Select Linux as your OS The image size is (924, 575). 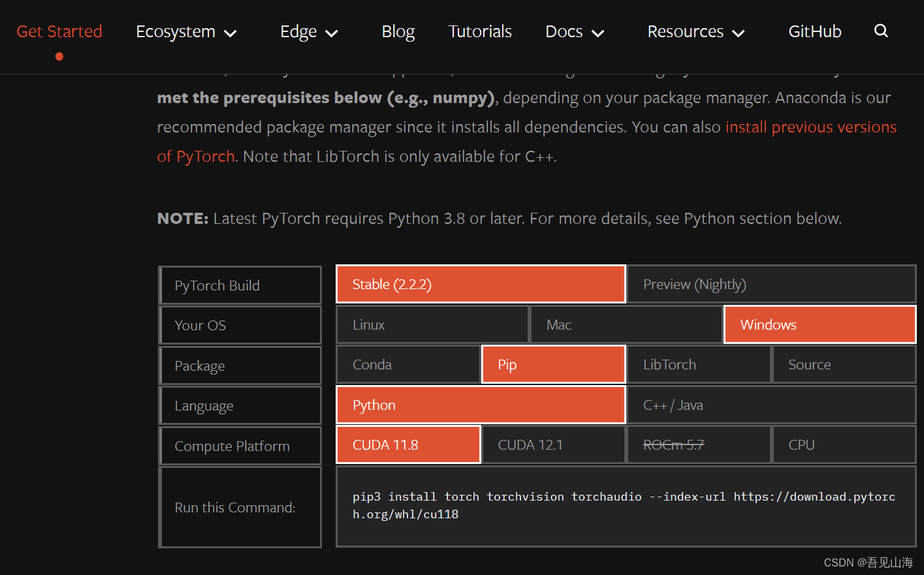click(x=432, y=325)
